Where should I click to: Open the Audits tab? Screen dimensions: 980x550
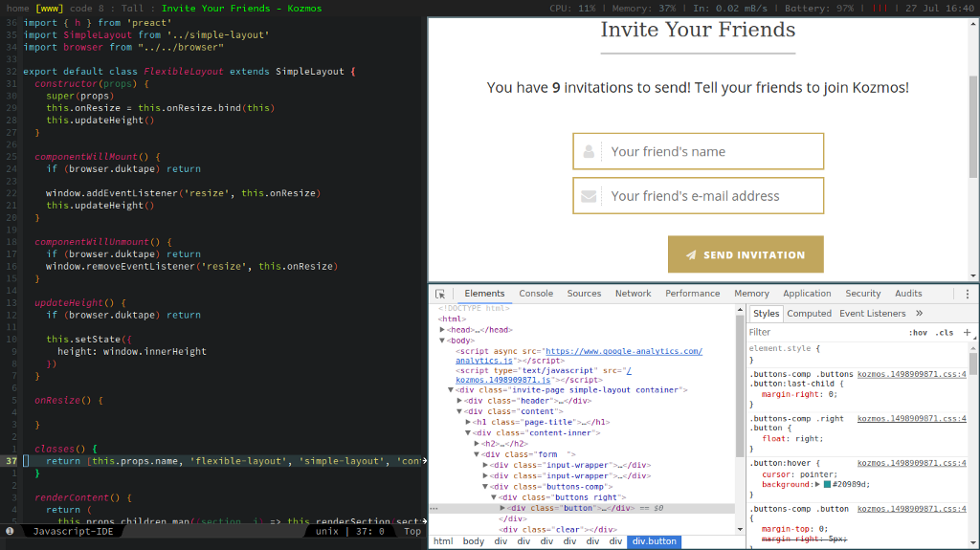pyautogui.click(x=908, y=293)
